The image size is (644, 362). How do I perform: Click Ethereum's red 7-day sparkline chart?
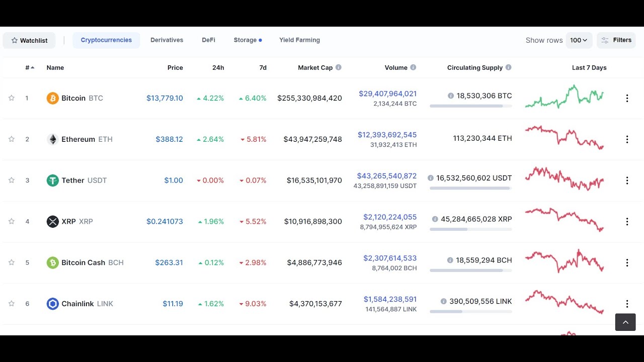click(x=565, y=138)
